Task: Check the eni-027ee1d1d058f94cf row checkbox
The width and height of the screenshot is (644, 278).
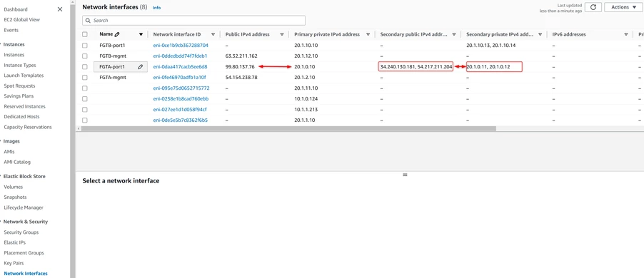Action: coord(85,110)
